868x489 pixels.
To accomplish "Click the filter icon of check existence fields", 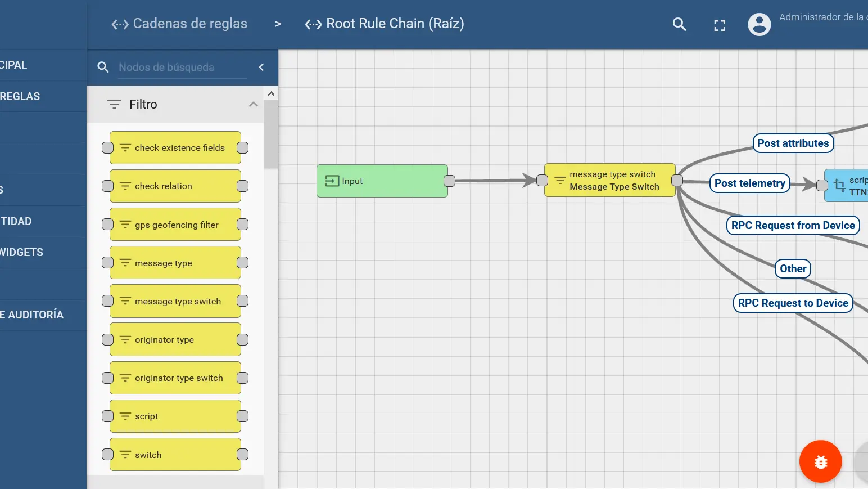I will click(x=125, y=148).
